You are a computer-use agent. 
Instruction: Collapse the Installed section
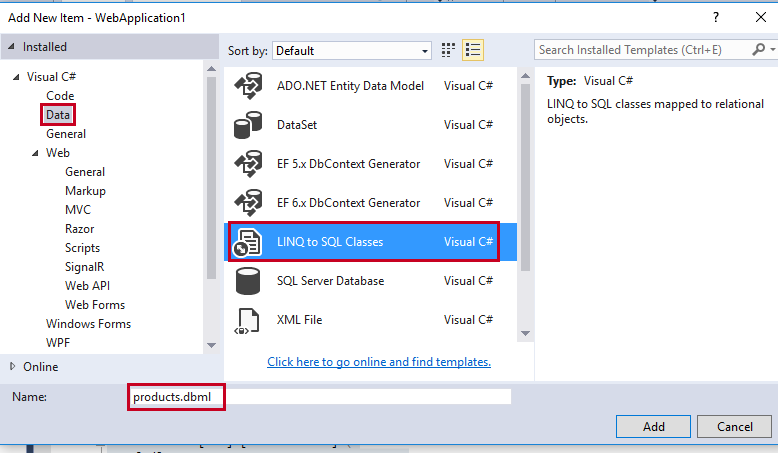11,47
